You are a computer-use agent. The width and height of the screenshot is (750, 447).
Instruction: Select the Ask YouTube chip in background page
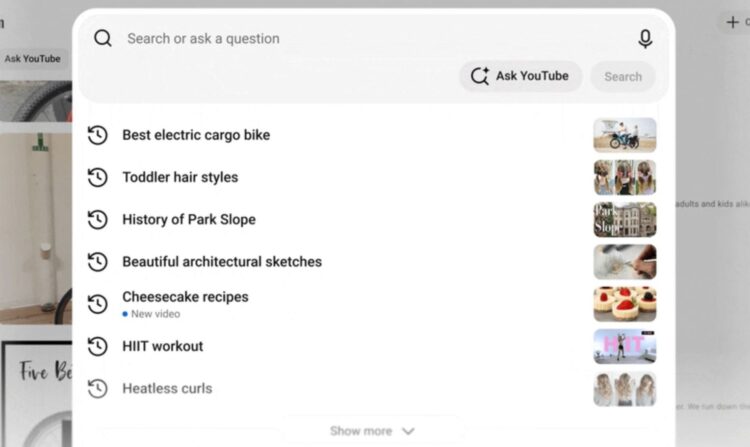coord(33,59)
